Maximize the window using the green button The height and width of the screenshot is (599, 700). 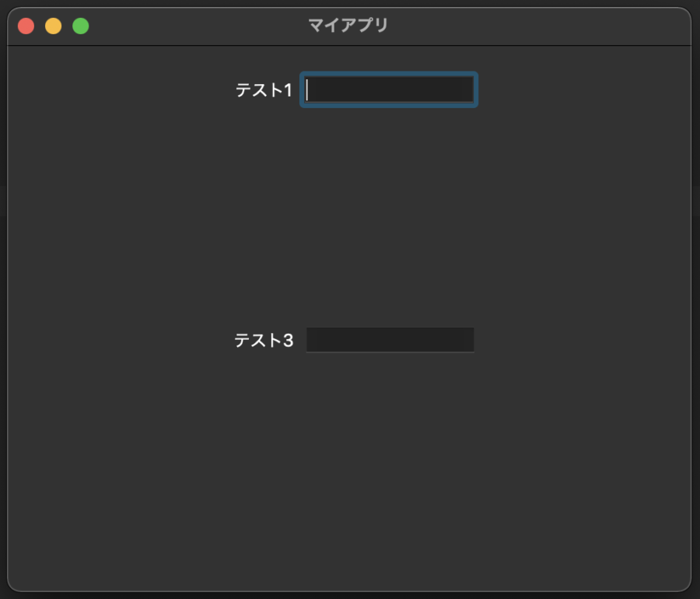[80, 26]
